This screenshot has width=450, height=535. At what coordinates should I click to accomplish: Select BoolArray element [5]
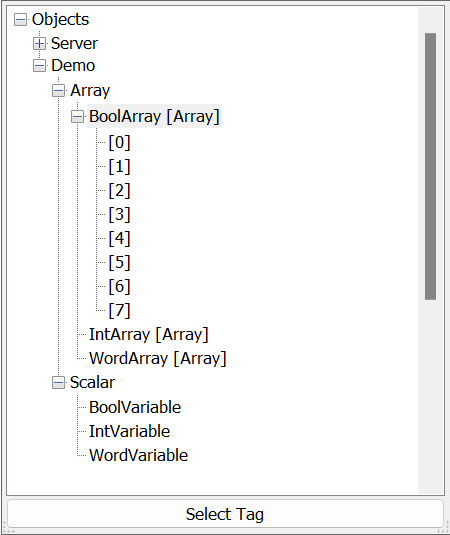tap(119, 262)
